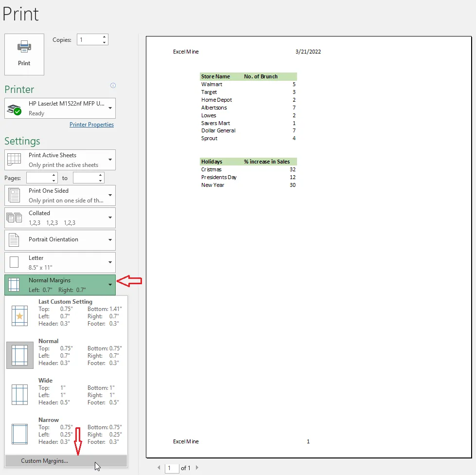Decrease the Pages to value
The image size is (476, 475).
101,181
